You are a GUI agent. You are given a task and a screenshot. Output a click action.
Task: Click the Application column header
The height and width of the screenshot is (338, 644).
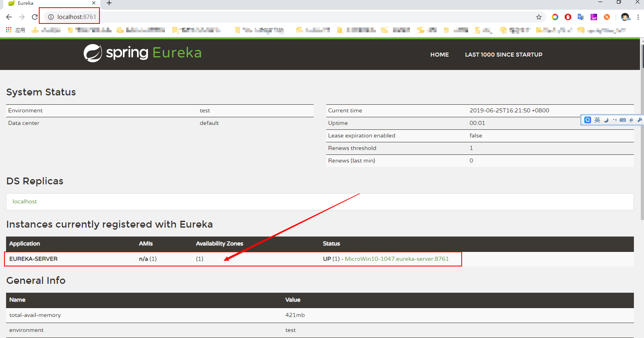[x=25, y=243]
